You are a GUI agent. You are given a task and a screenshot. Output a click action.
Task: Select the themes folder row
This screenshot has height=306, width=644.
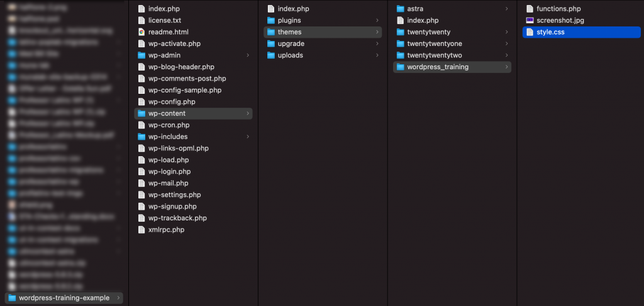click(323, 32)
